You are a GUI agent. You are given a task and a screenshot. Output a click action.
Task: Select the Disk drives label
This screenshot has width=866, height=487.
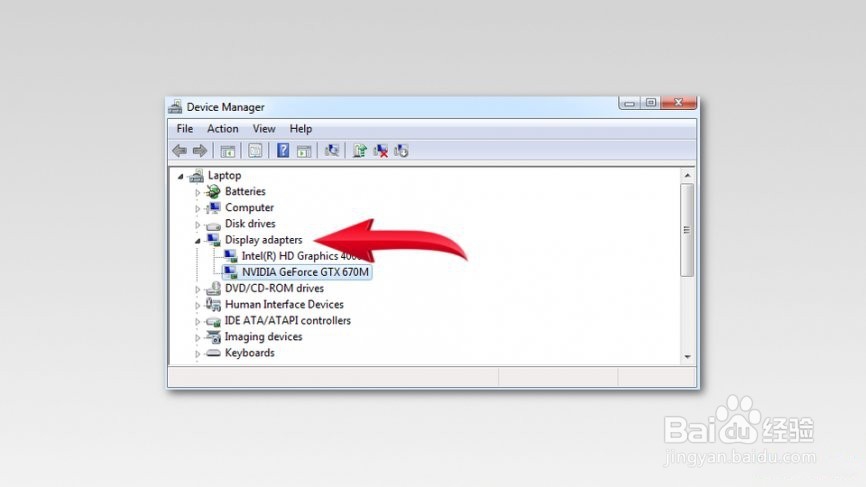(x=250, y=224)
